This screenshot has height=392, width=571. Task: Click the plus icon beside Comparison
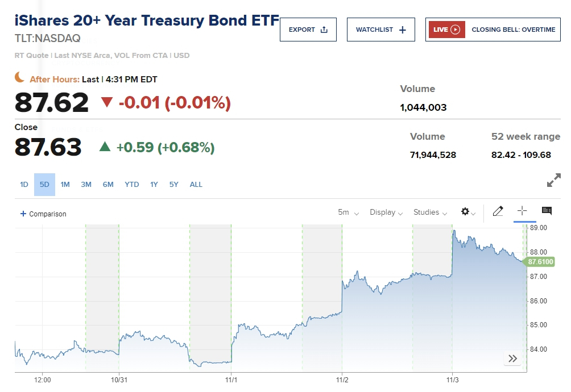(x=23, y=214)
